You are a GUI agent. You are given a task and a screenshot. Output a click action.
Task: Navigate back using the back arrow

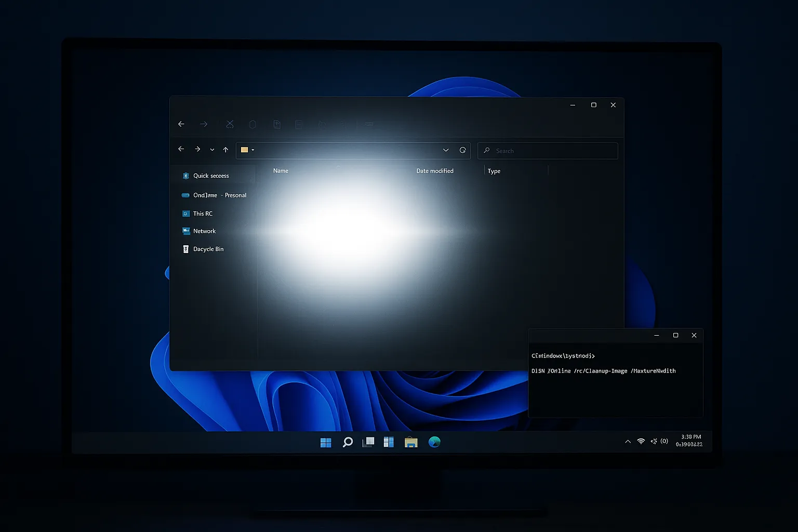click(x=181, y=150)
